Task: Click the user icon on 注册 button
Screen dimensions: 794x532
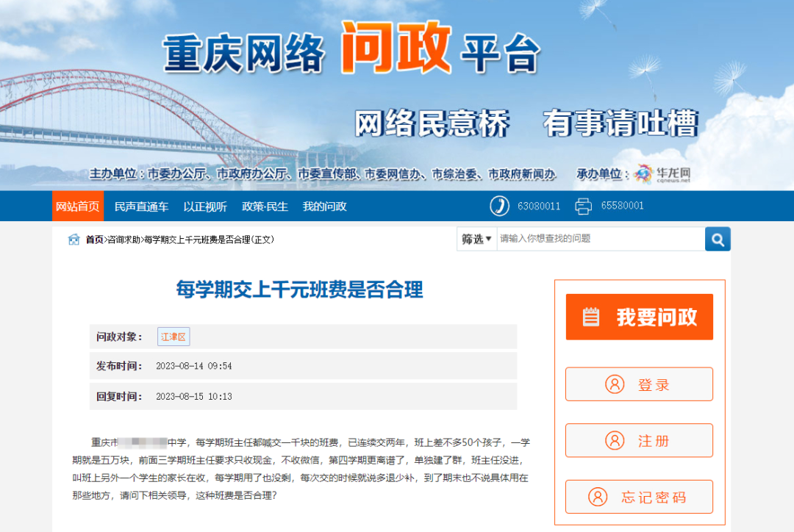Action: 615,440
